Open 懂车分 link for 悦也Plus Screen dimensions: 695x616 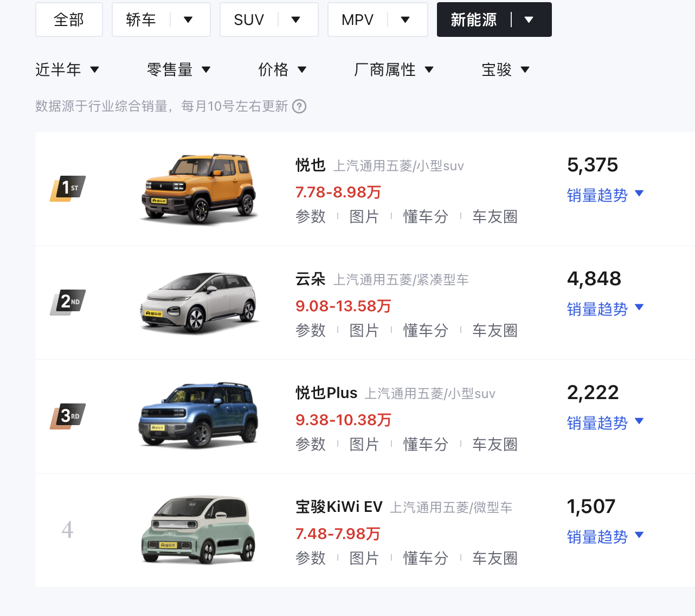[x=426, y=444]
